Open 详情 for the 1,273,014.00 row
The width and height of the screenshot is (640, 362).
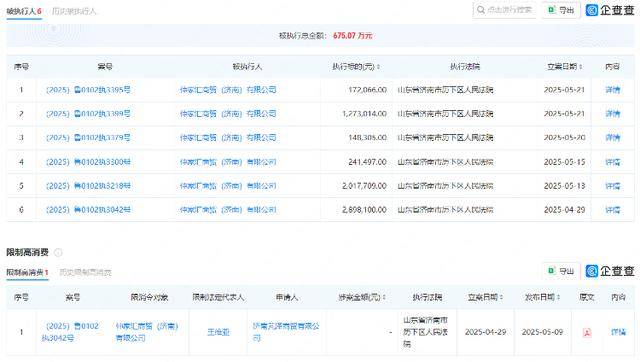coord(612,113)
